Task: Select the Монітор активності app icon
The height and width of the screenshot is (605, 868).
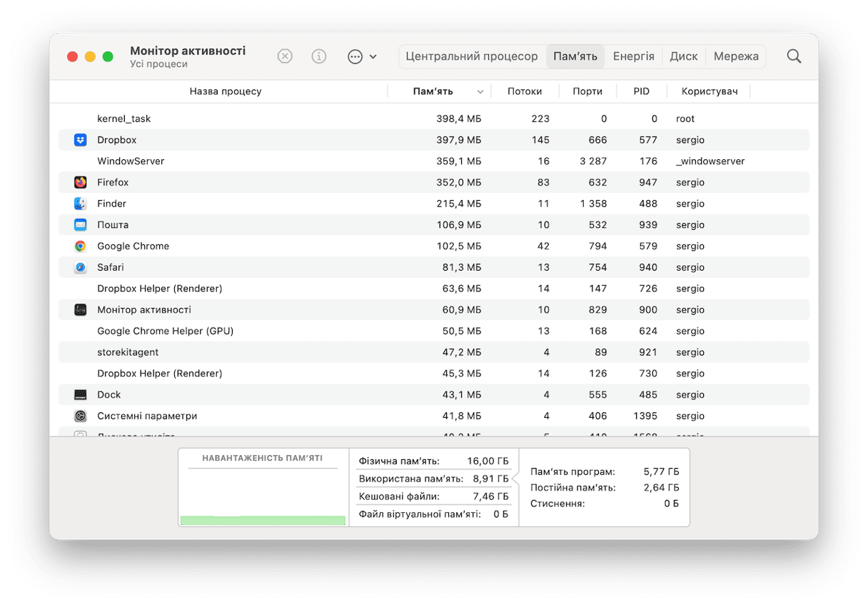Action: tap(81, 310)
